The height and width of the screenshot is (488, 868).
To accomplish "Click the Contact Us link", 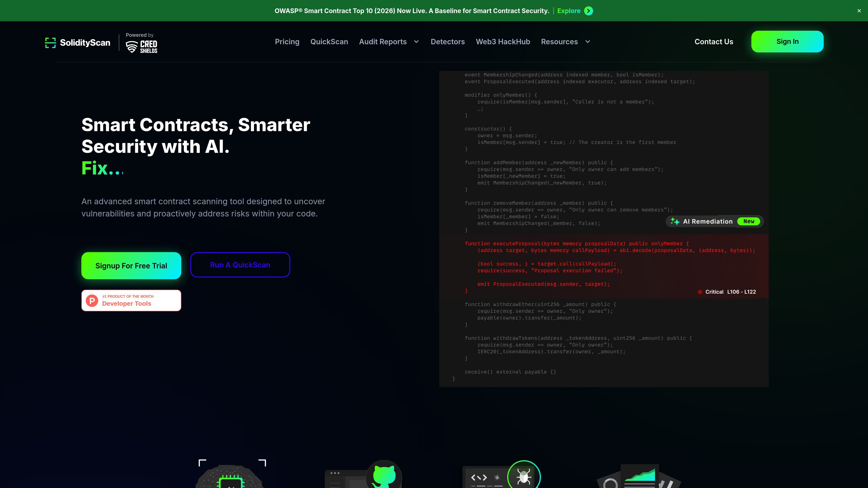I will 714,42.
